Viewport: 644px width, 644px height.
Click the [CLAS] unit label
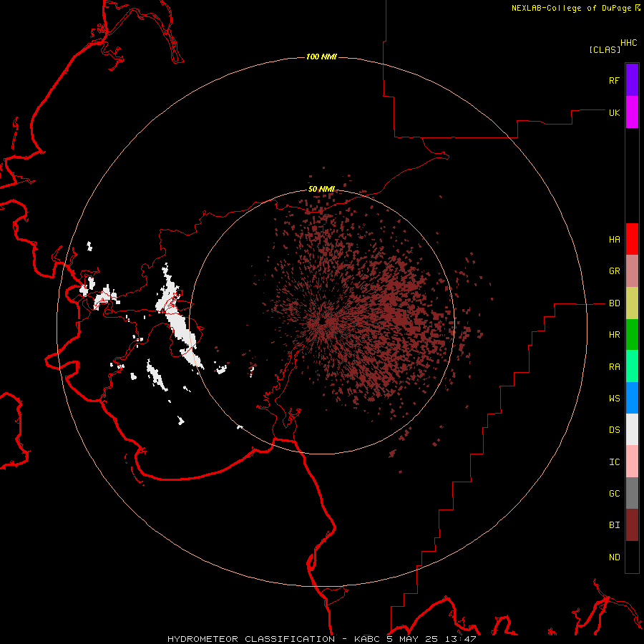[x=605, y=49]
